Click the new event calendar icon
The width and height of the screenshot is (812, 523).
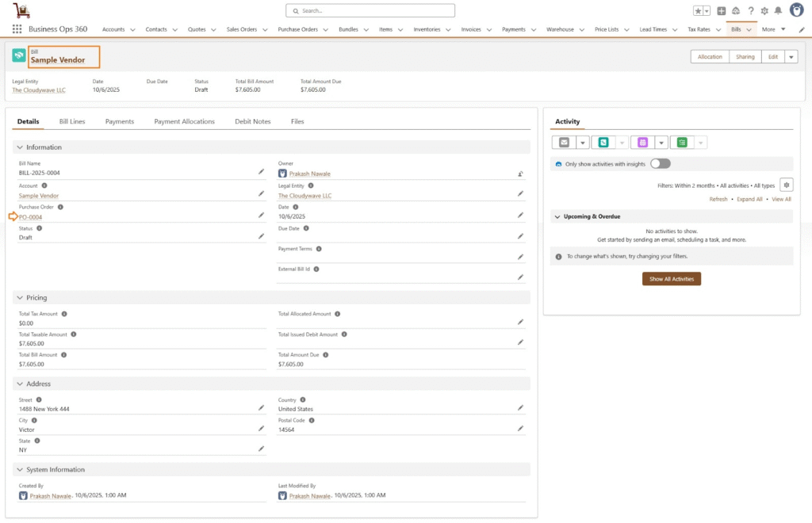tap(642, 143)
